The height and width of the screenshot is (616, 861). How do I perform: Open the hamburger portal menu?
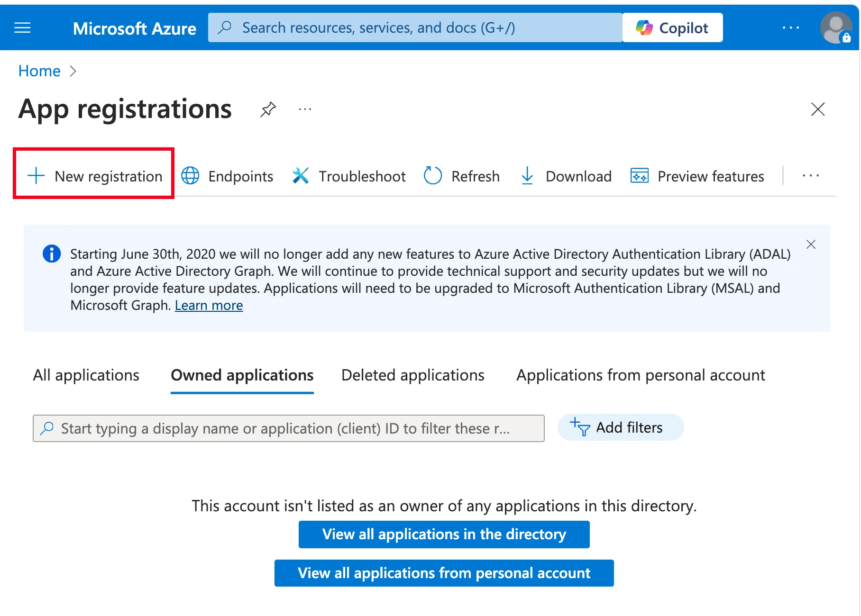click(22, 28)
